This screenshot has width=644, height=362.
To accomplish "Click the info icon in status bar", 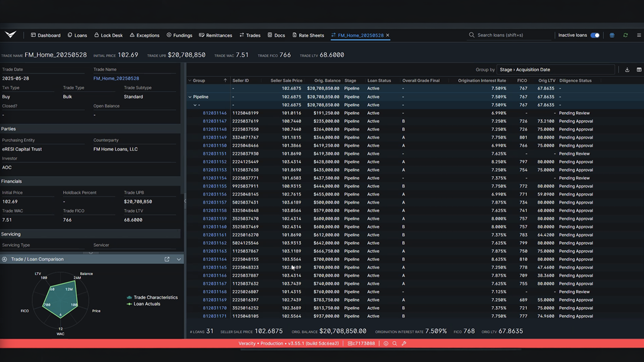I will coord(386,343).
